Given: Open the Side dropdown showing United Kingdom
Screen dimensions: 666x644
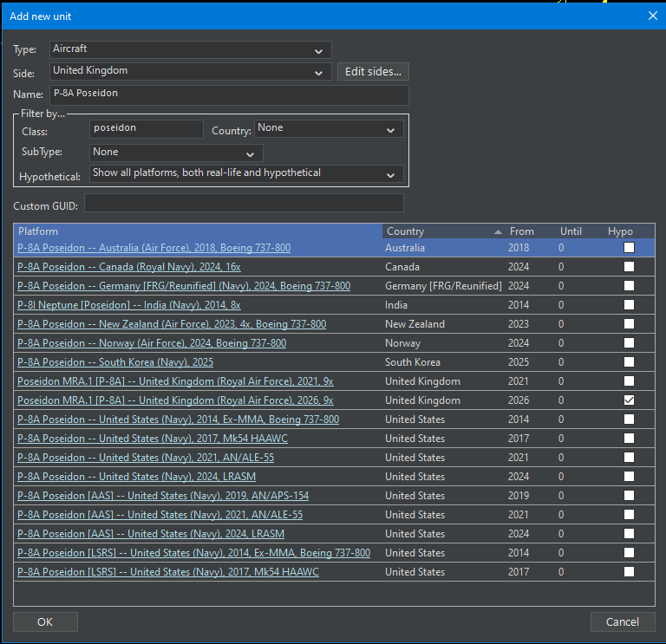Looking at the screenshot, I should coord(190,71).
